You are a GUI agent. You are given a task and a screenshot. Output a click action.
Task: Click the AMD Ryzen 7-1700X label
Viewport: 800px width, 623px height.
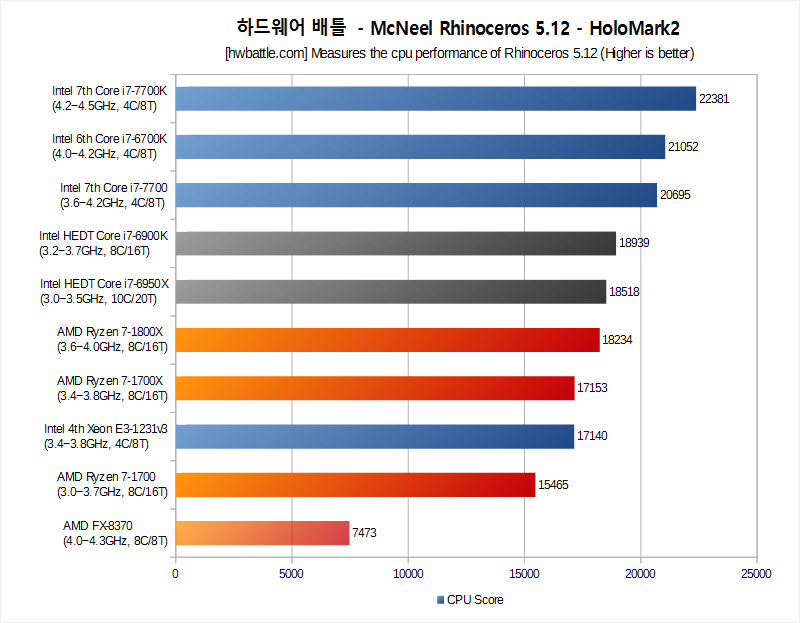tap(112, 388)
